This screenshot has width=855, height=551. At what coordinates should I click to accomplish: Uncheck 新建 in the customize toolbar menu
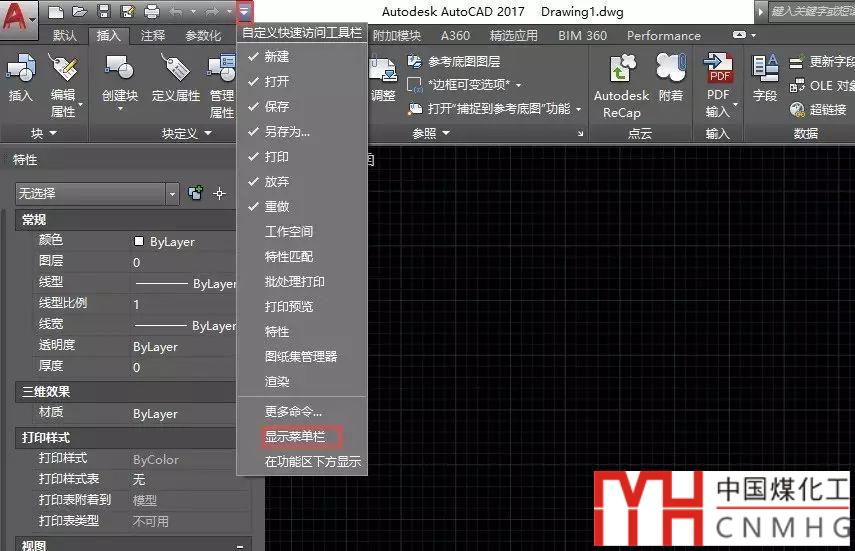277,57
